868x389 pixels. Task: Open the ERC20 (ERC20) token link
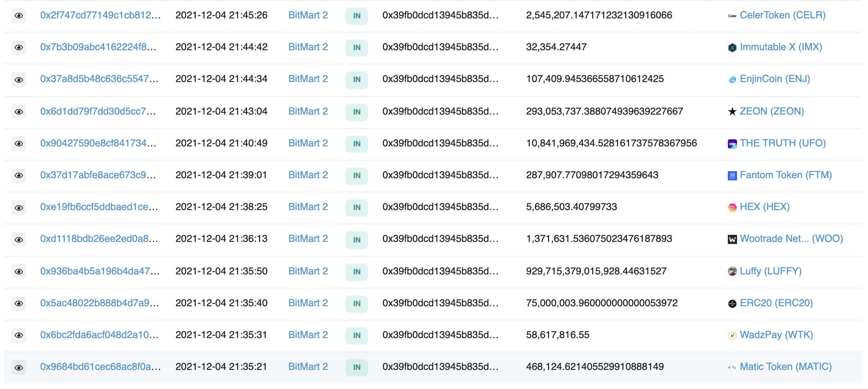coord(776,303)
